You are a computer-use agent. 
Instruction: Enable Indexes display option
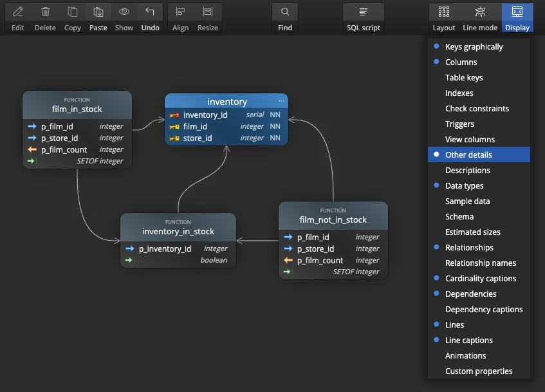tap(479, 93)
